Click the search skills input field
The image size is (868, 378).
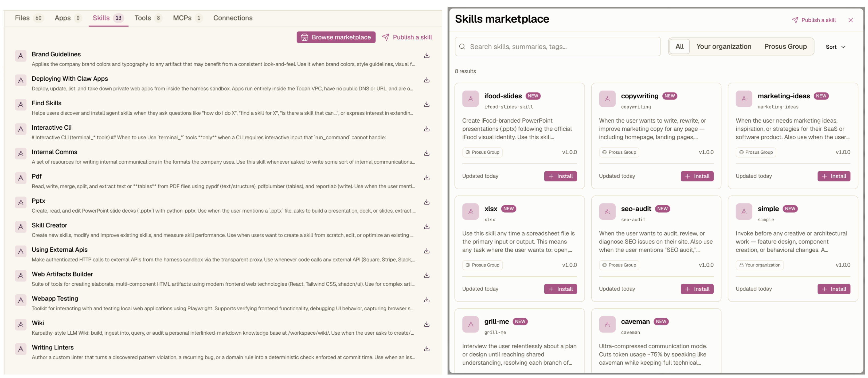(557, 47)
